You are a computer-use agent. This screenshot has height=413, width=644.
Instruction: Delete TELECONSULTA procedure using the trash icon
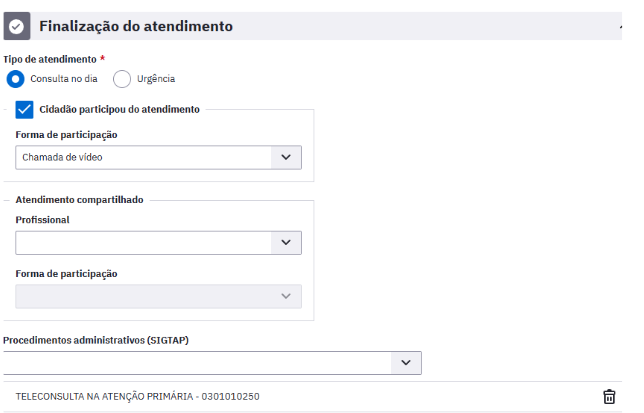(609, 397)
